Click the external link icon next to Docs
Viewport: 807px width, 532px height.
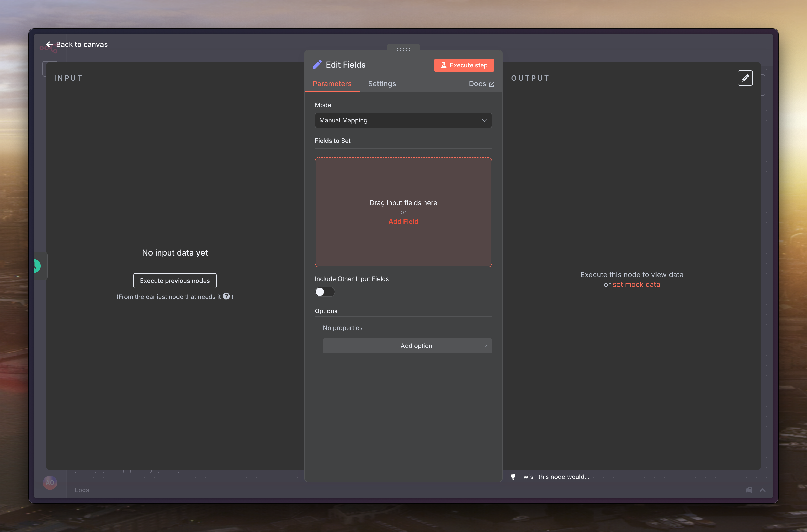point(491,84)
